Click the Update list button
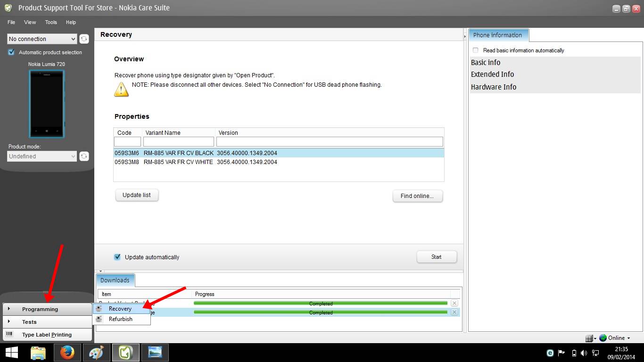 (137, 195)
